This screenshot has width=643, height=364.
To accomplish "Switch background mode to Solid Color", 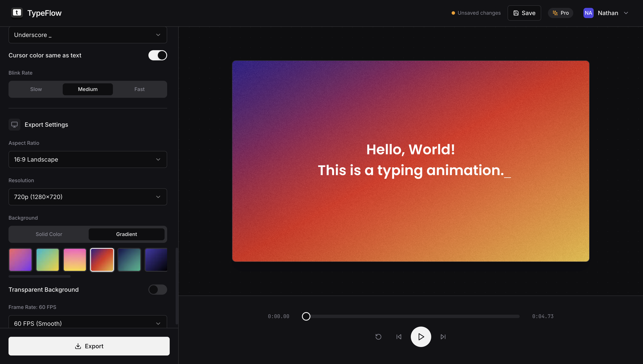I will pos(48,234).
